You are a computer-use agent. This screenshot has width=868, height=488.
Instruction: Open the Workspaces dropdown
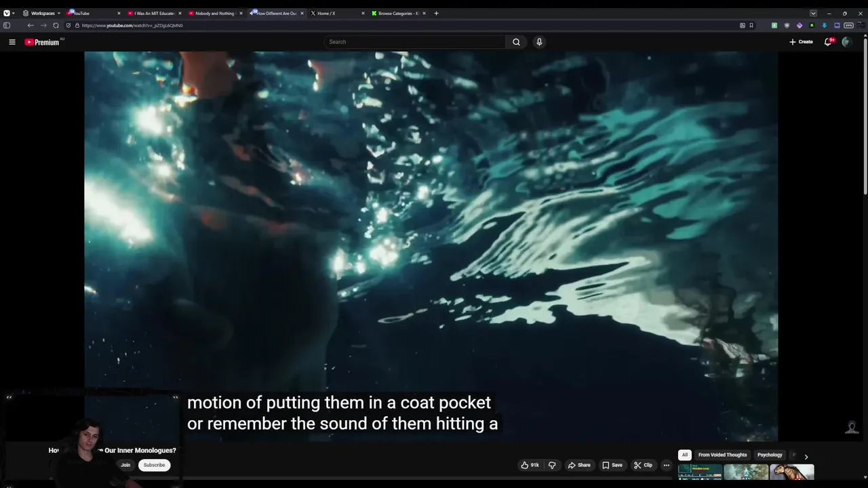42,13
